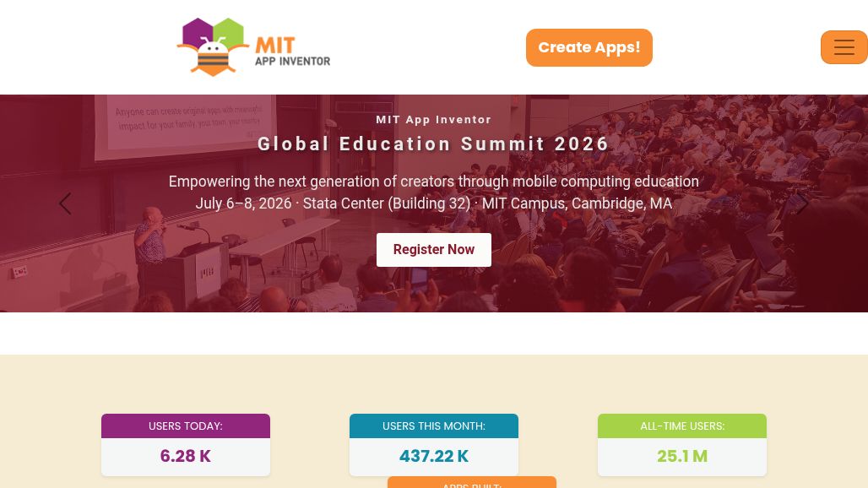Click the small MIT App Inventor banner label
This screenshot has width=868, height=488.
pyautogui.click(x=433, y=120)
